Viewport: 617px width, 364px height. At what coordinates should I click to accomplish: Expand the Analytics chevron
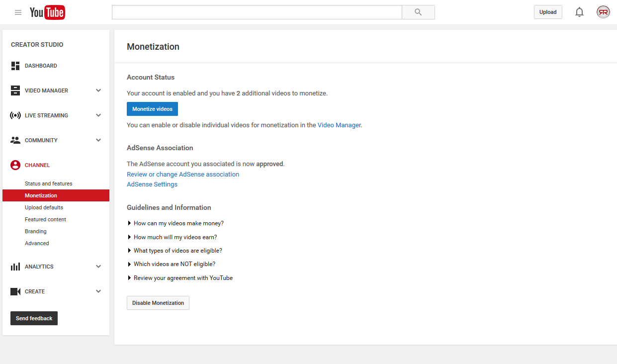(x=98, y=267)
